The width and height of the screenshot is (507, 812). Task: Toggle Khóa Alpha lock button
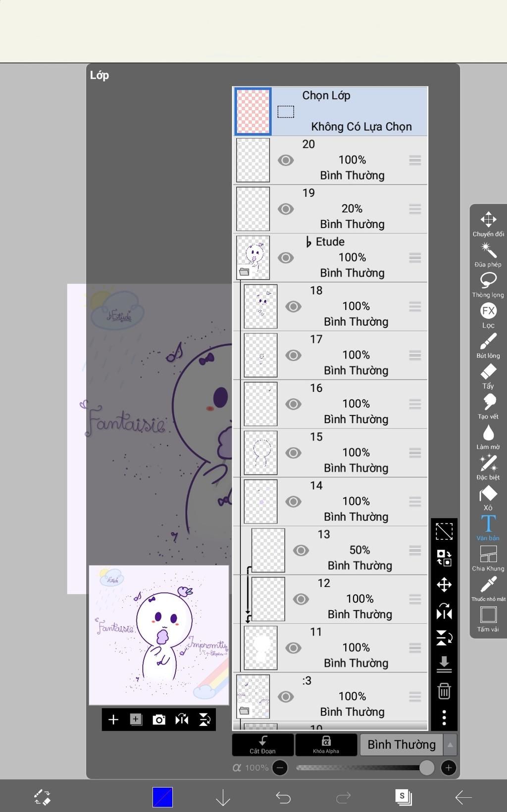point(326,745)
